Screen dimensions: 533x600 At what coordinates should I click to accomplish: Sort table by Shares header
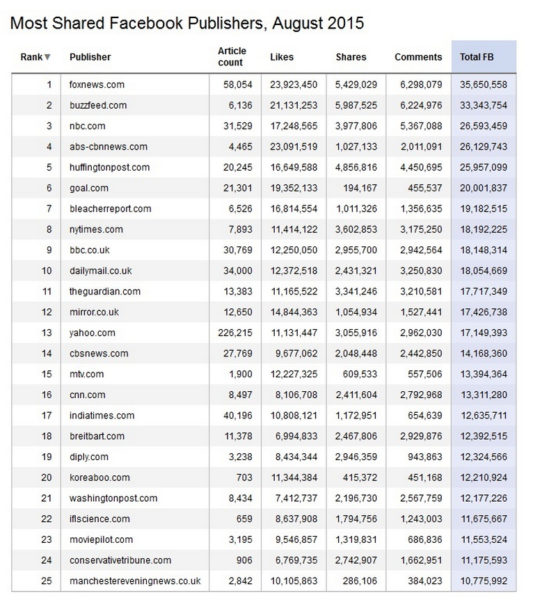point(351,57)
